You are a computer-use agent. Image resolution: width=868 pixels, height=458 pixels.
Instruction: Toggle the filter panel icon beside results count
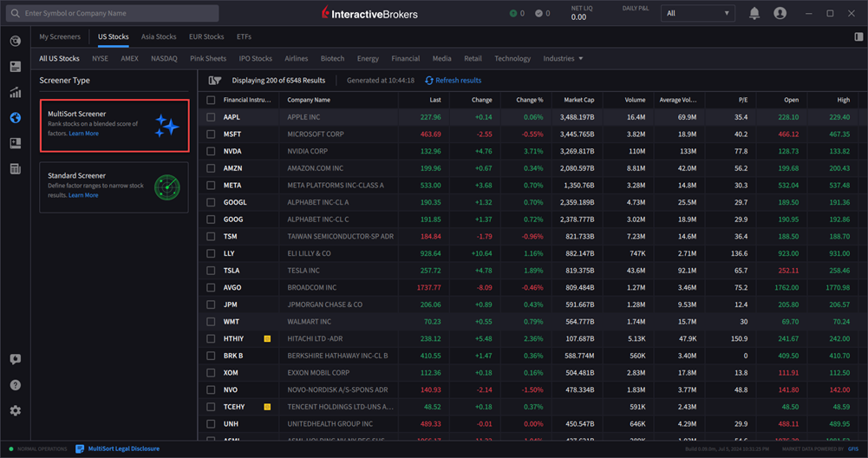(215, 81)
